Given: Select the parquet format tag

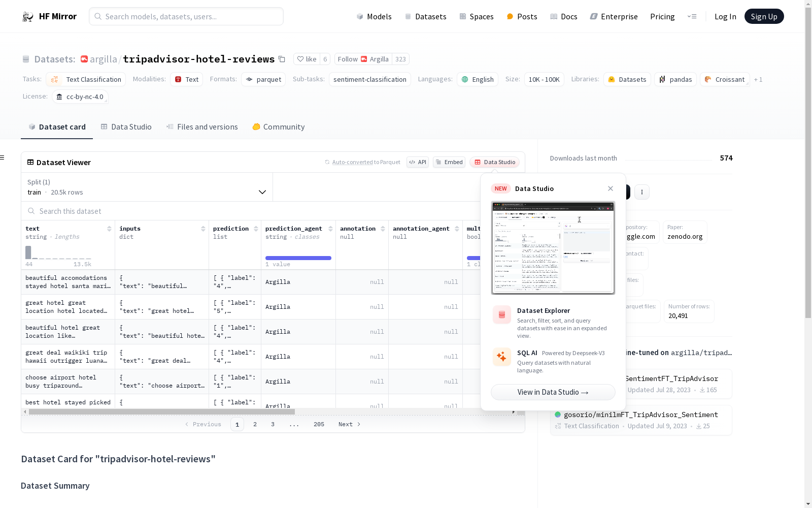Looking at the screenshot, I should (263, 80).
